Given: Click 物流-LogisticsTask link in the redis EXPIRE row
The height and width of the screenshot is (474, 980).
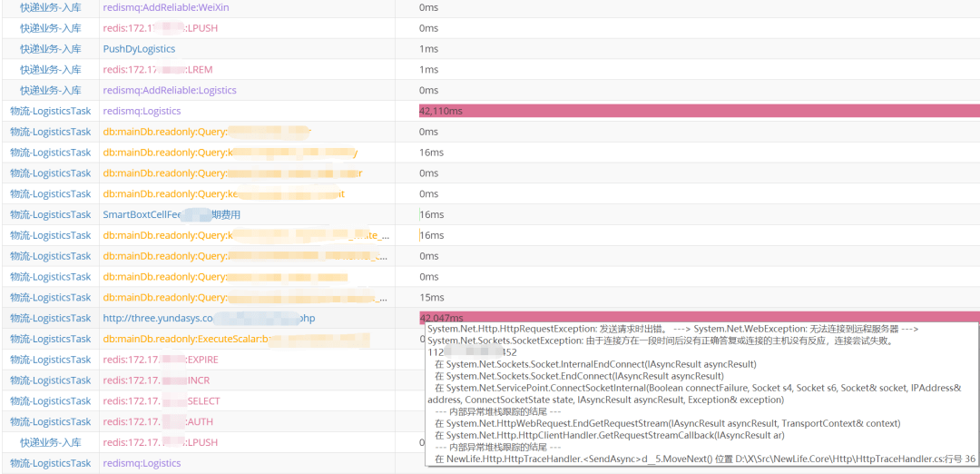Looking at the screenshot, I should coord(51,360).
